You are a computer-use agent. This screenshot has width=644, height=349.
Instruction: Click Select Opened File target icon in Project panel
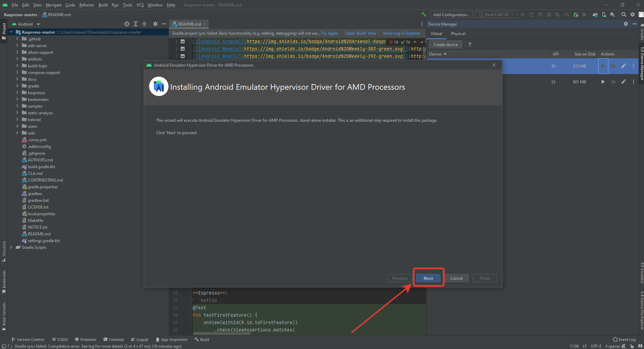point(127,24)
